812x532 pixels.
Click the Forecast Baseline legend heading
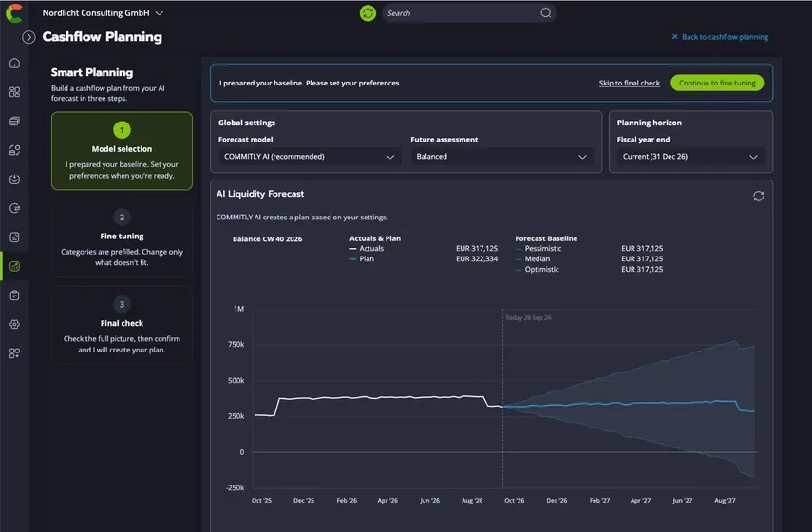pos(546,238)
